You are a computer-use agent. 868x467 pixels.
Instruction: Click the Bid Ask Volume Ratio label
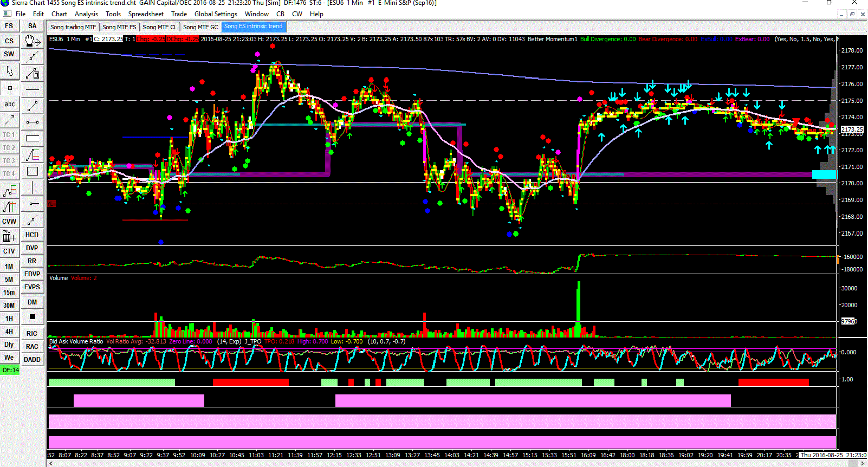tap(76, 341)
